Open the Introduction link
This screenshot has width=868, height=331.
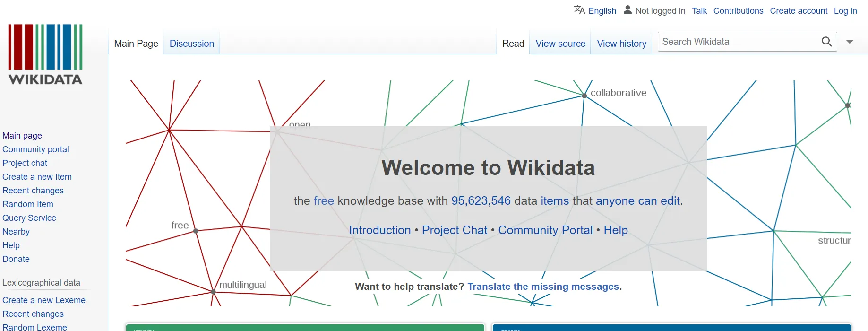[380, 230]
